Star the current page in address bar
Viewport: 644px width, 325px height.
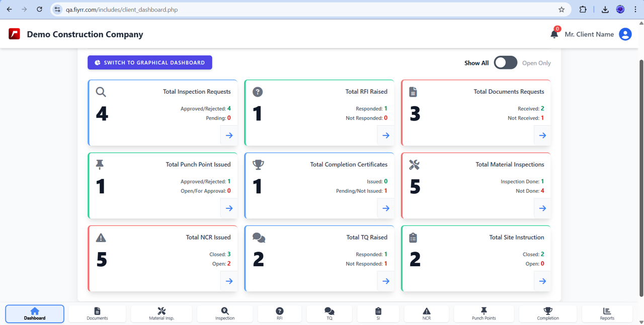pyautogui.click(x=561, y=9)
